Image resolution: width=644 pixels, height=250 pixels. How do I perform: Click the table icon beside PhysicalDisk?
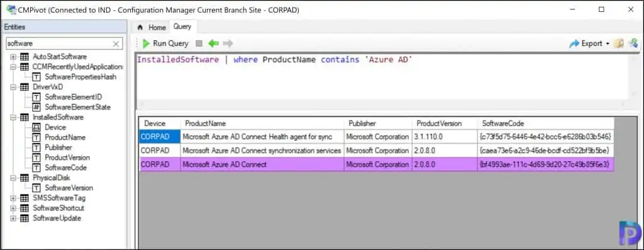coord(25,178)
